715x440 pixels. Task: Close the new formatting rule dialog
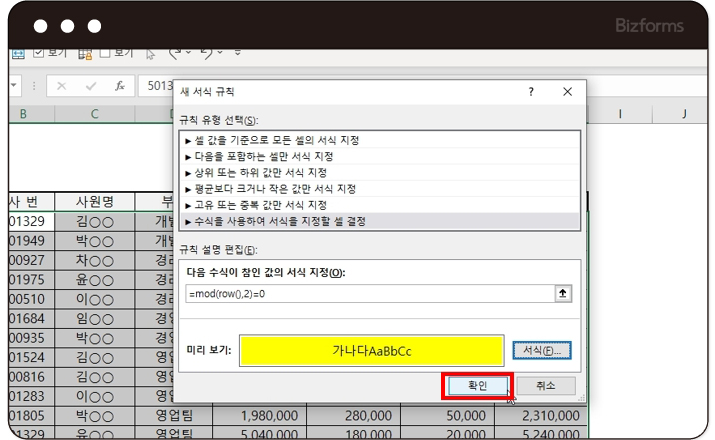567,91
